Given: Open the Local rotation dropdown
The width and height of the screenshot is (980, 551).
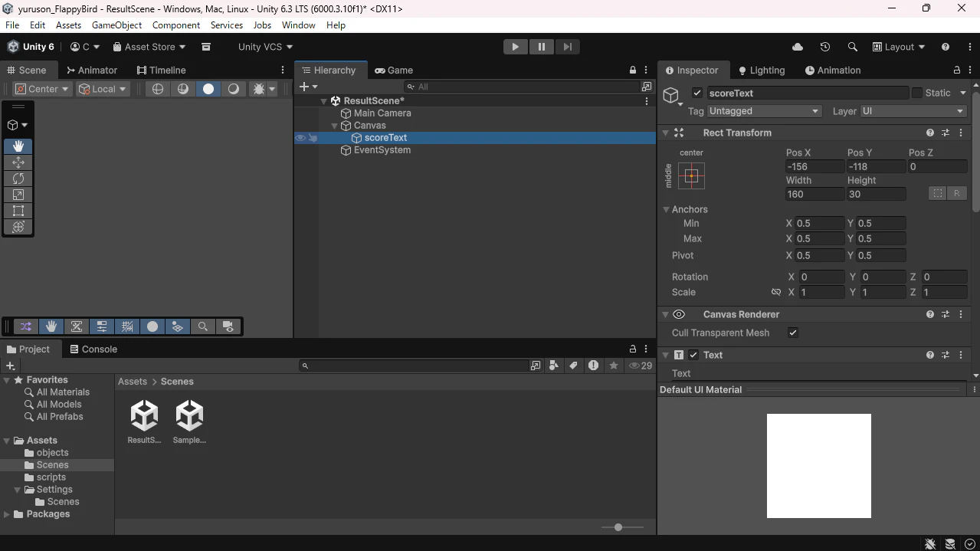Looking at the screenshot, I should click(x=102, y=89).
